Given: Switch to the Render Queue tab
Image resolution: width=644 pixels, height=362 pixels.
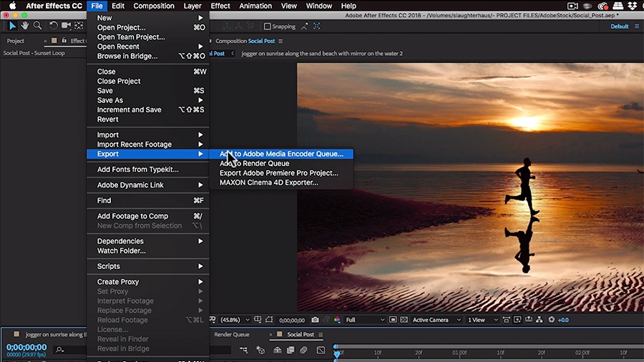Looking at the screenshot, I should [232, 335].
